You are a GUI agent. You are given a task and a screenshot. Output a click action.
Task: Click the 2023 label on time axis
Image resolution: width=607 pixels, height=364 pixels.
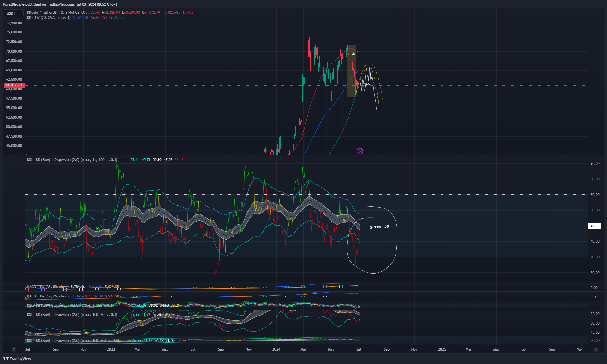(x=111, y=349)
